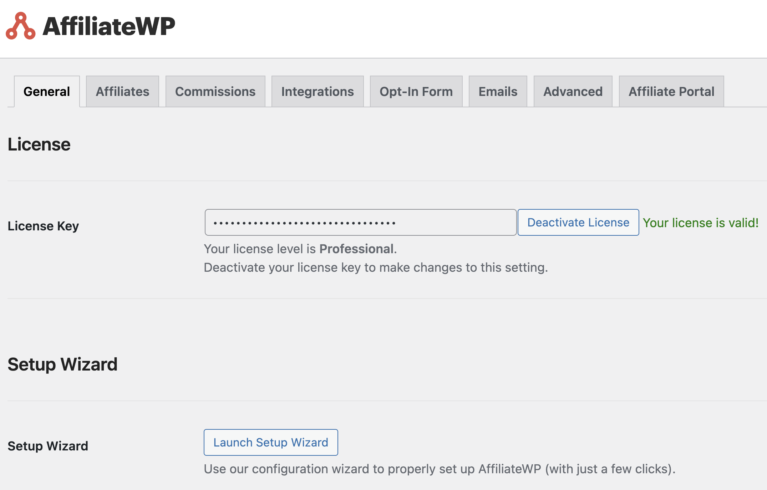
Task: Launch the Setup Wizard
Action: point(270,442)
